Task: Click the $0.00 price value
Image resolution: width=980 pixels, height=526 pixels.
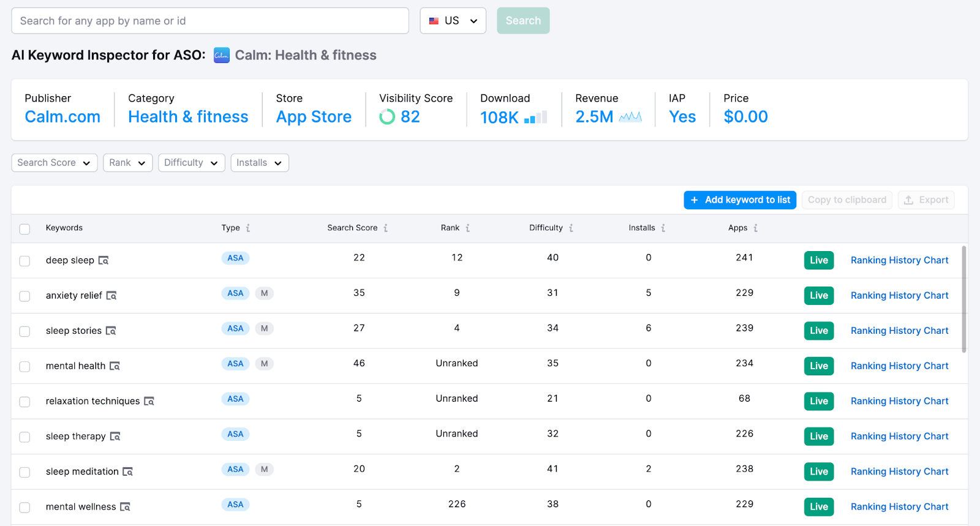Action: click(x=745, y=117)
